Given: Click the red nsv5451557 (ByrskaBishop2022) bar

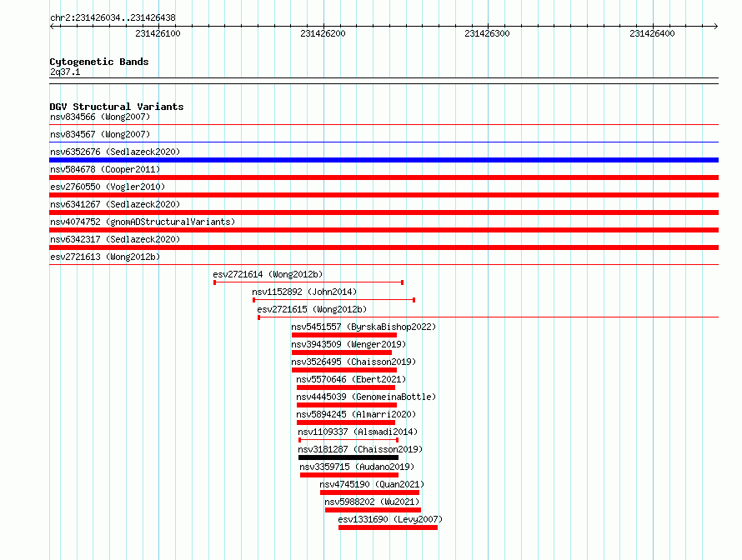Looking at the screenshot, I should click(x=344, y=335).
